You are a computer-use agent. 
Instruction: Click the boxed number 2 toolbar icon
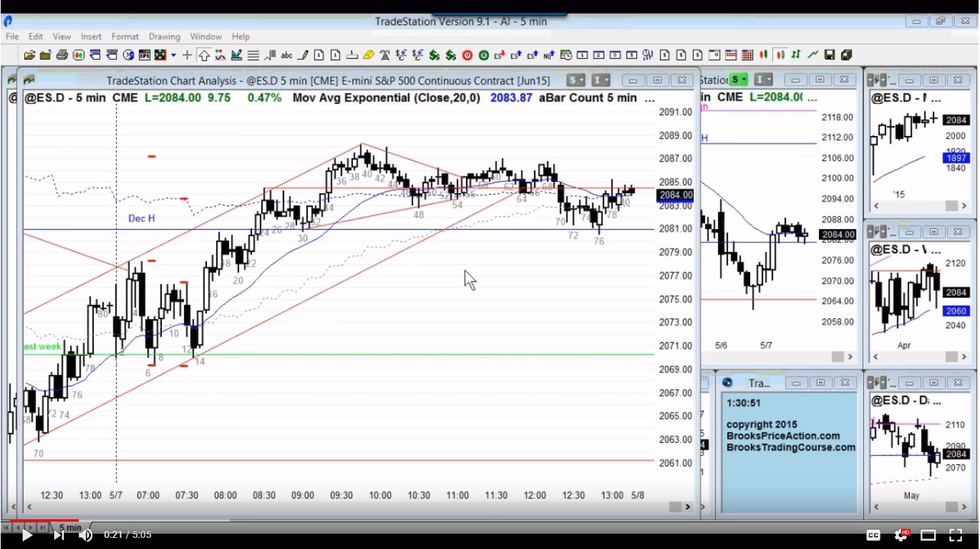pyautogui.click(x=598, y=55)
